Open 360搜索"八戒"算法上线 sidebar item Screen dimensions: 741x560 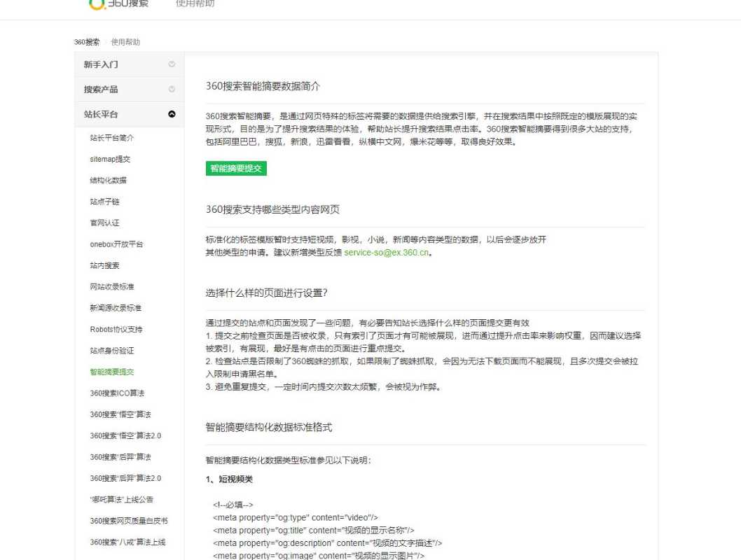pos(127,542)
